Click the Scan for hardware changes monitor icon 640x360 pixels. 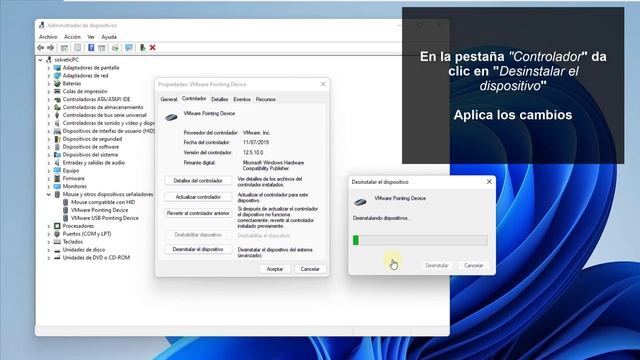point(129,48)
